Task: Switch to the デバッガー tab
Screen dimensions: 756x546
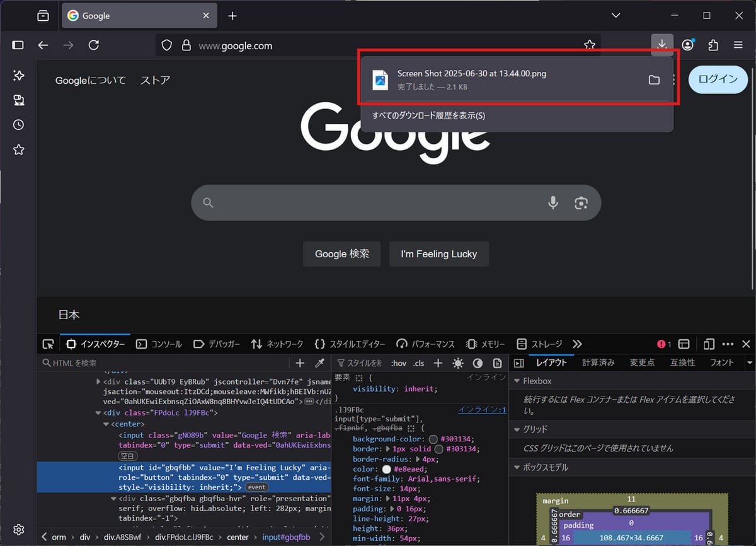Action: click(x=216, y=344)
